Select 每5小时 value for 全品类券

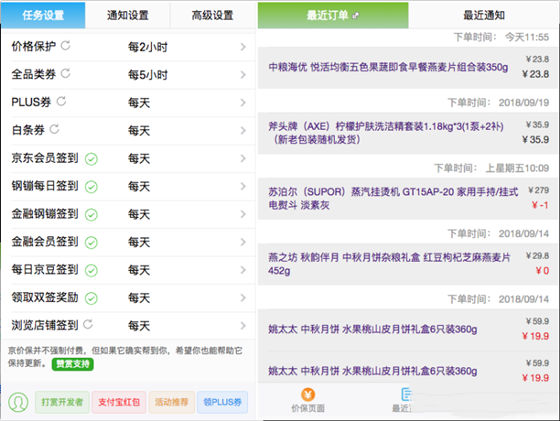click(148, 75)
